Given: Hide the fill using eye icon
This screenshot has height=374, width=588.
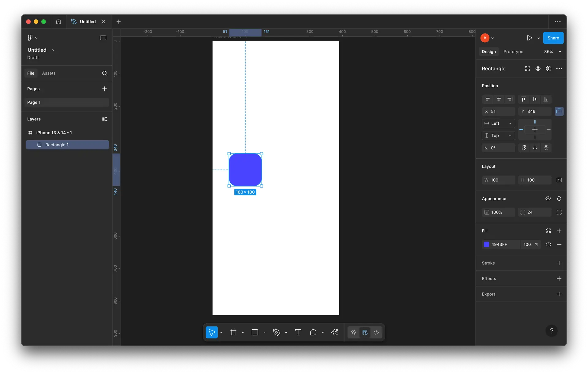Looking at the screenshot, I should click(x=548, y=244).
